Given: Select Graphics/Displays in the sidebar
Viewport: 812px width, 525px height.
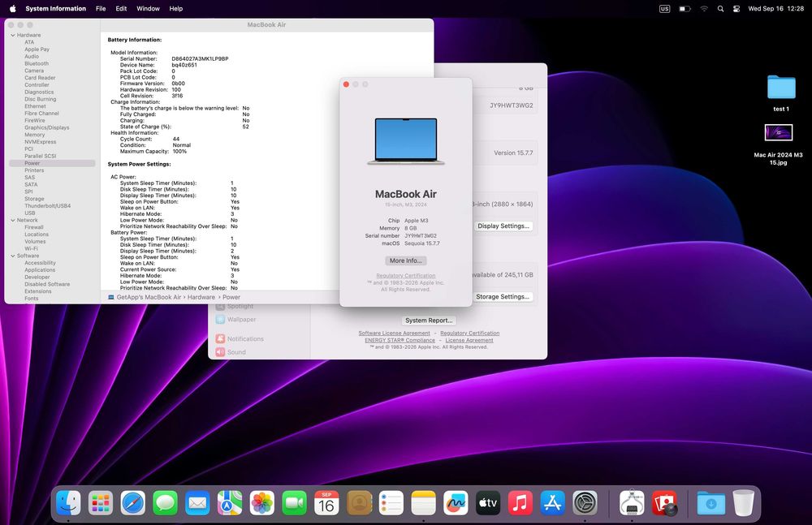Looking at the screenshot, I should 46,127.
